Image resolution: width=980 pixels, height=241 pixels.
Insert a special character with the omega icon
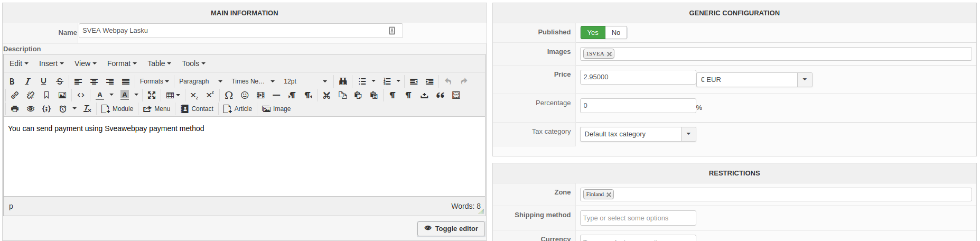coord(229,95)
